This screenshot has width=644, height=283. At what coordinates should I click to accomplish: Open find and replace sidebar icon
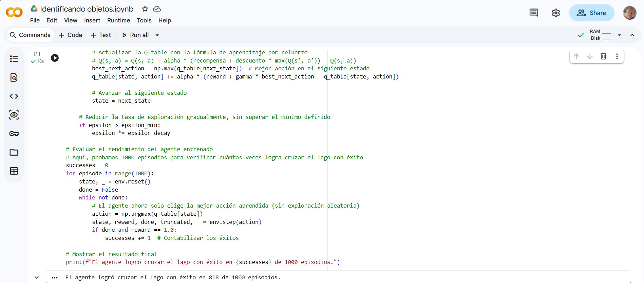click(x=14, y=77)
